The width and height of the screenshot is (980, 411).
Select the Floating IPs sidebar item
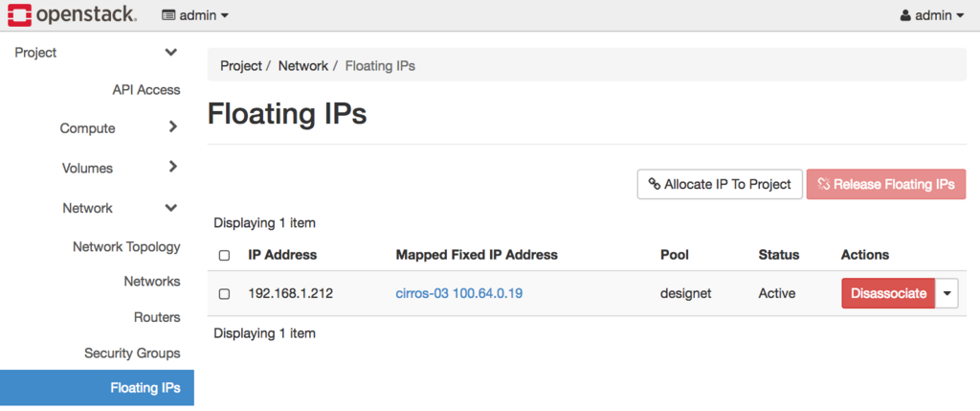[x=145, y=388]
